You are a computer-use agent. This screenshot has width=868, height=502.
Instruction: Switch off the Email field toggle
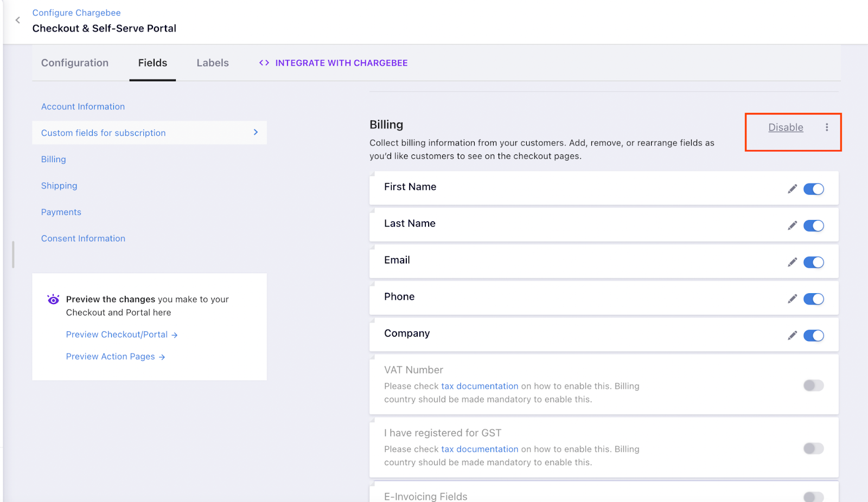(814, 262)
